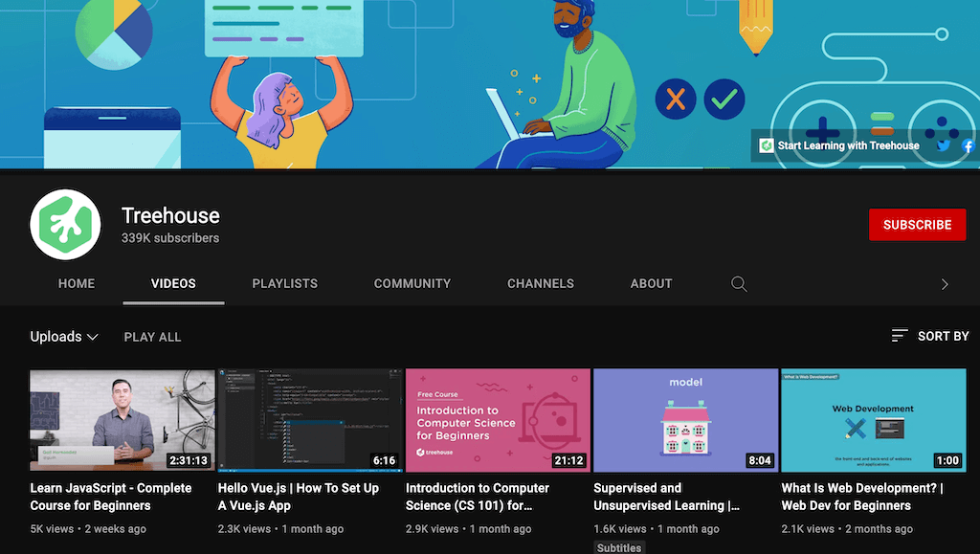Open Hello Vue.js How To Set Up title
The height and width of the screenshot is (554, 980).
tap(299, 497)
